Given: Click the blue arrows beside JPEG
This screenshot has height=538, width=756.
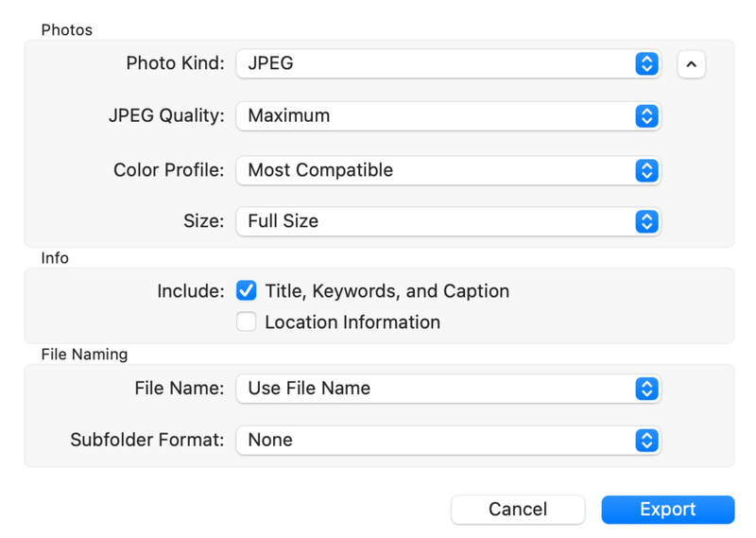Looking at the screenshot, I should tap(646, 64).
